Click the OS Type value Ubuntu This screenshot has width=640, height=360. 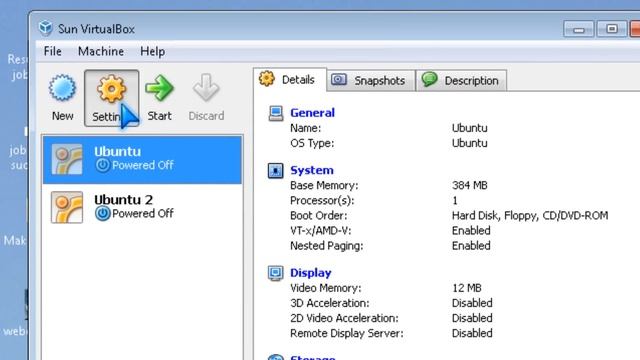click(469, 143)
